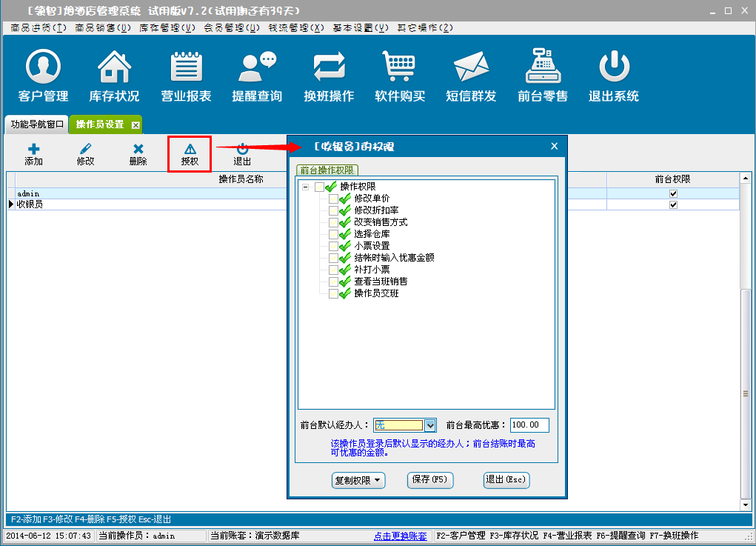Expand the 复制权限 dropdown button
The height and width of the screenshot is (546, 756).
click(358, 480)
